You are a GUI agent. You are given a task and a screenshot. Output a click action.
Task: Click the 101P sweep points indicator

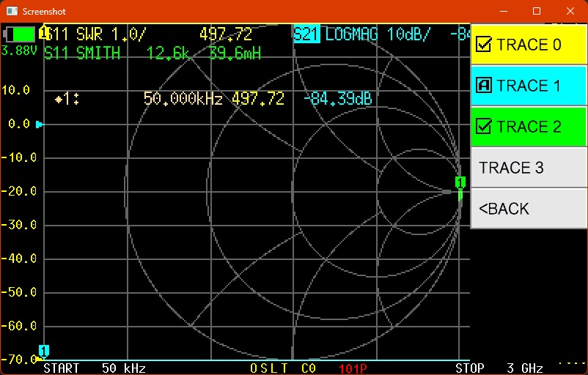click(x=353, y=368)
